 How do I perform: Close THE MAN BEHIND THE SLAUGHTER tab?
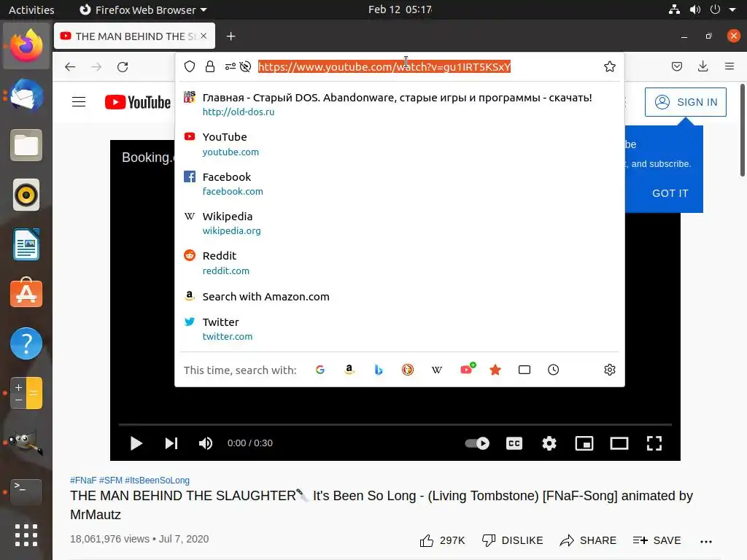point(204,36)
